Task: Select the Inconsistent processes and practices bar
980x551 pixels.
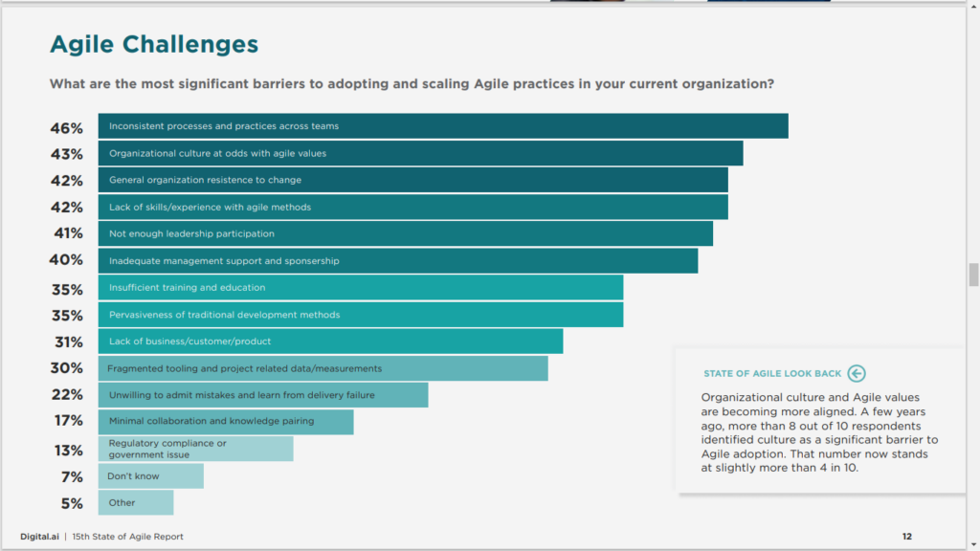Action: 442,126
